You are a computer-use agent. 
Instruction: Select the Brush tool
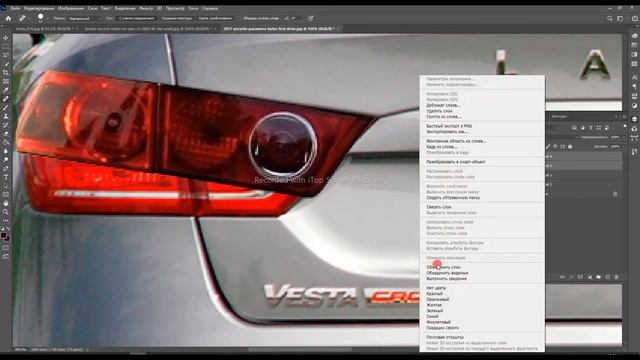pos(6,108)
